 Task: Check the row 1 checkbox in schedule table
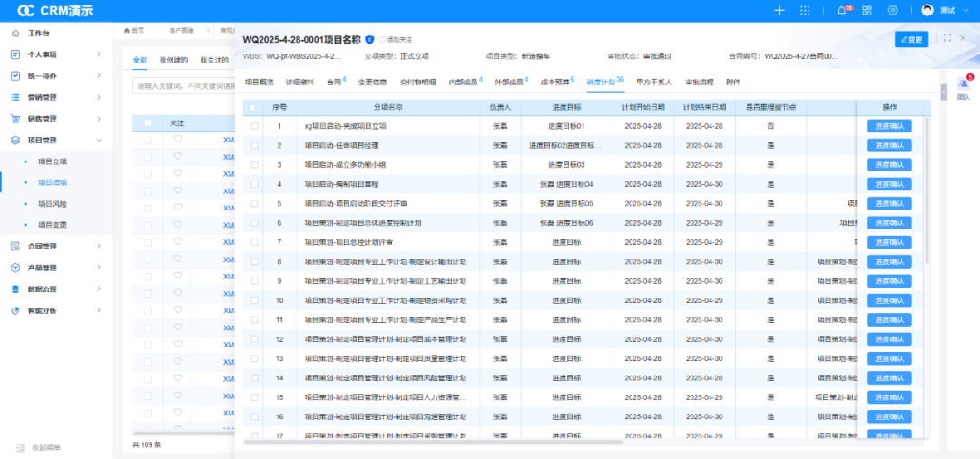[x=254, y=126]
